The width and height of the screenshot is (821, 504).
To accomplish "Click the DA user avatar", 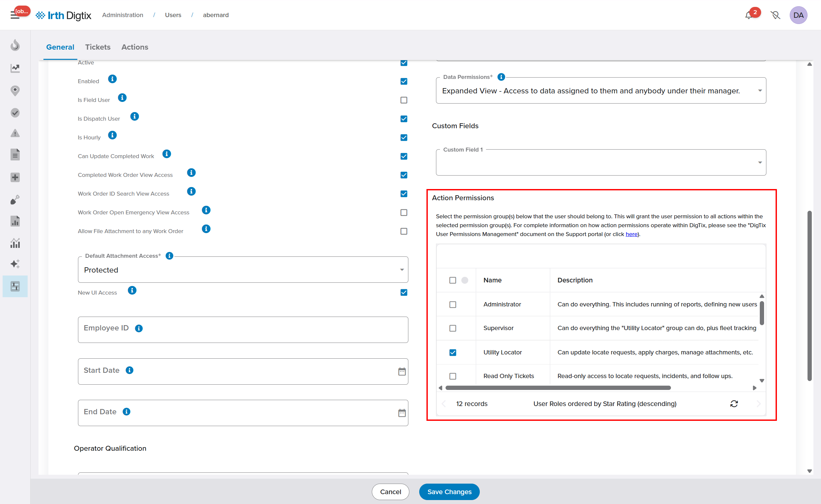I will click(798, 15).
